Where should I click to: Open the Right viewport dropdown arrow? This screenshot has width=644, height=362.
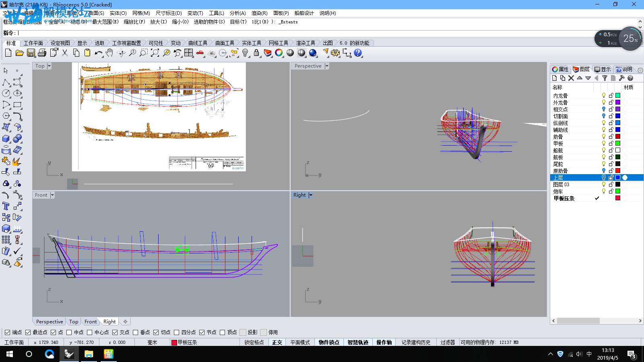310,195
